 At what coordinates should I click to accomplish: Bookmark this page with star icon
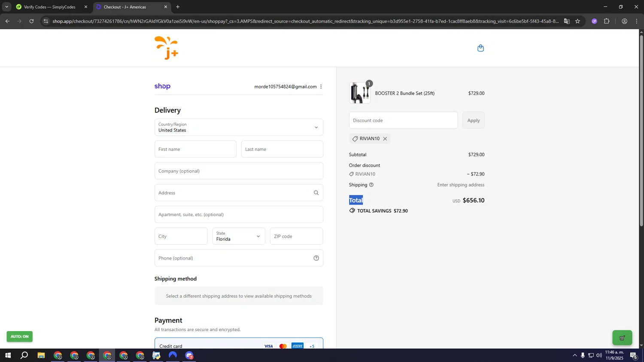[577, 21]
